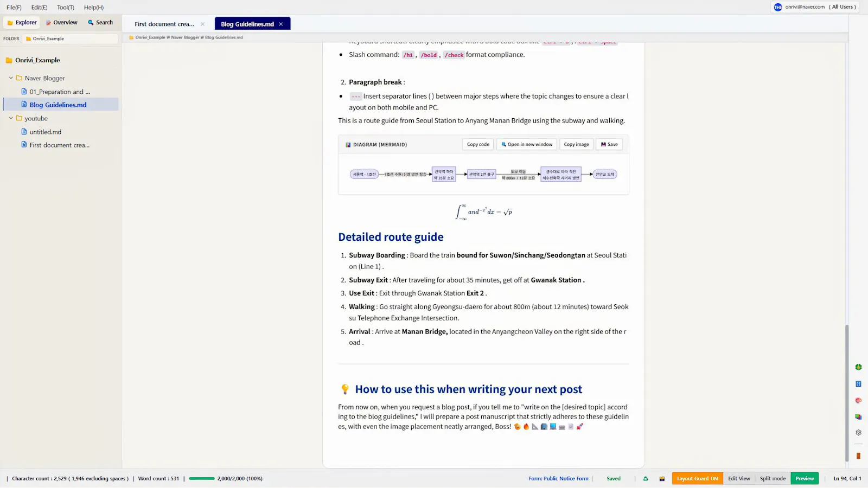Click the integral math formula
868x488 pixels.
point(484,211)
